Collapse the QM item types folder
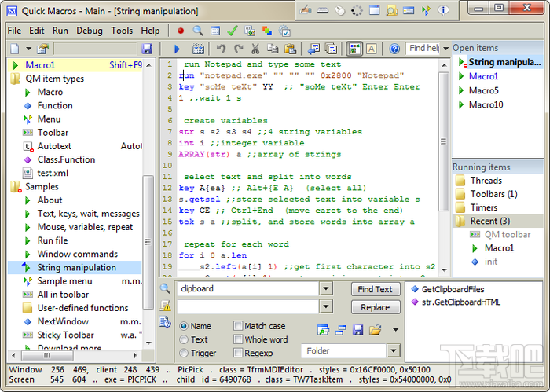Image resolution: width=550 pixels, height=392 pixels. point(15,79)
